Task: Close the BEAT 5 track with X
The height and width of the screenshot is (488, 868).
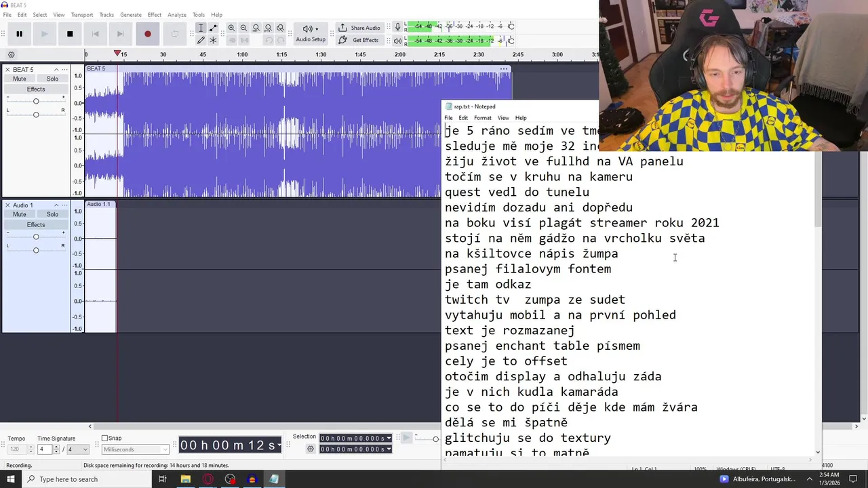Action: (7, 70)
